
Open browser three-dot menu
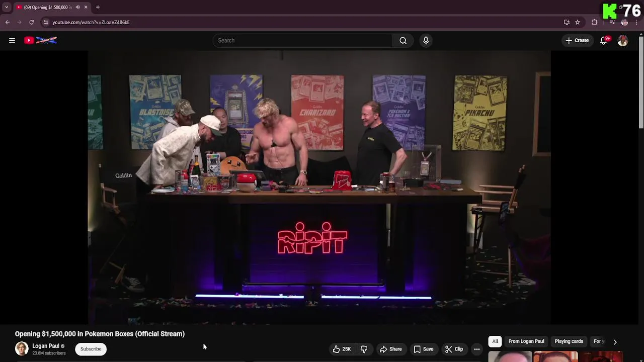point(636,22)
